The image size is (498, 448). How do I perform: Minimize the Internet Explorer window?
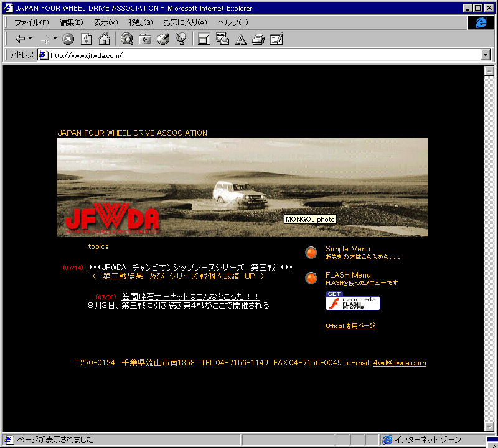point(467,8)
